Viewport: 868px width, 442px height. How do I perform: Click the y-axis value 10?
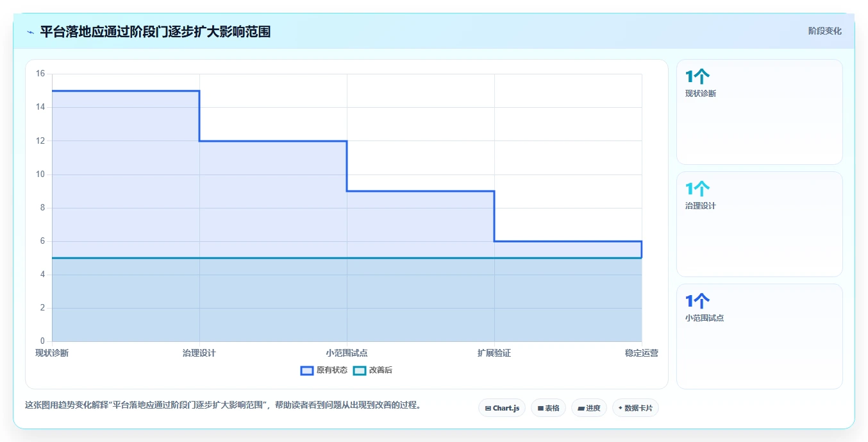(x=40, y=174)
